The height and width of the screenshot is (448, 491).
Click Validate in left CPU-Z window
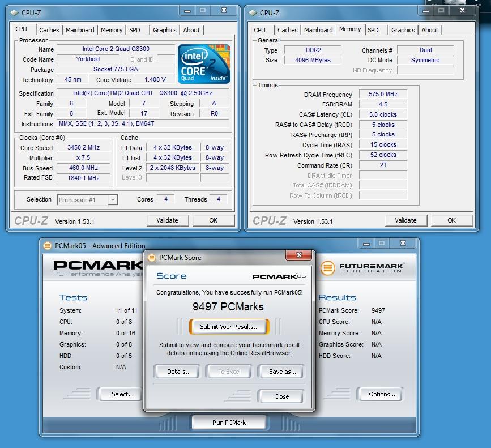(168, 220)
